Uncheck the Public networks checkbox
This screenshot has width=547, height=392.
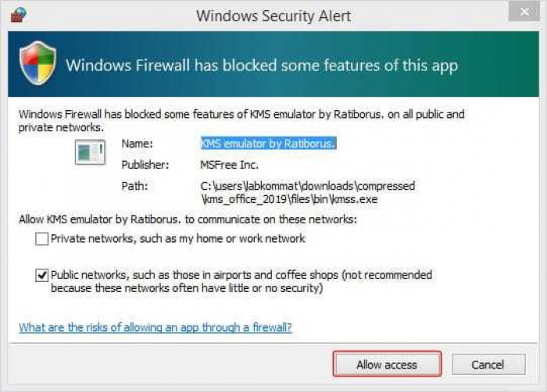(41, 276)
